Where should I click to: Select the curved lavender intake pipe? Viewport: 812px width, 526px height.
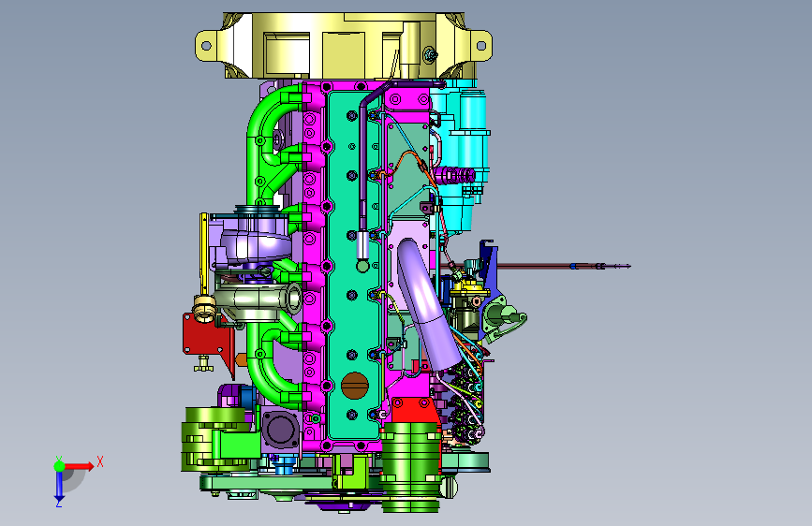[x=428, y=305]
